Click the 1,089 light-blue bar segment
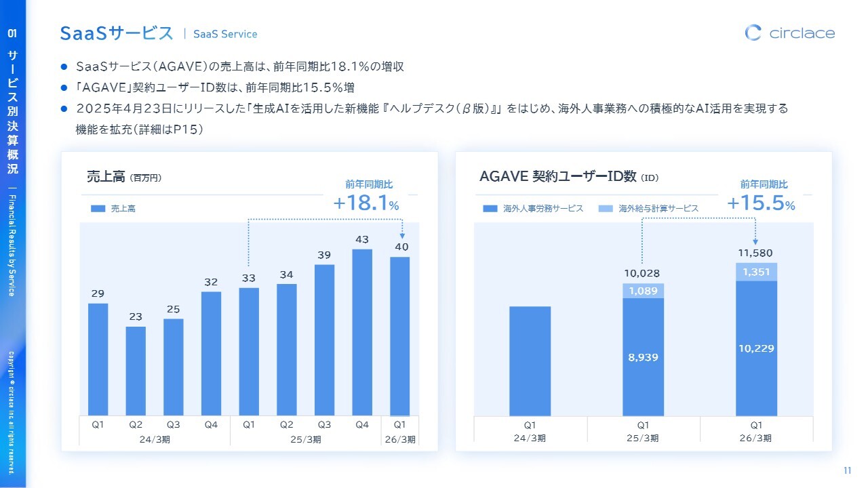 tap(643, 291)
